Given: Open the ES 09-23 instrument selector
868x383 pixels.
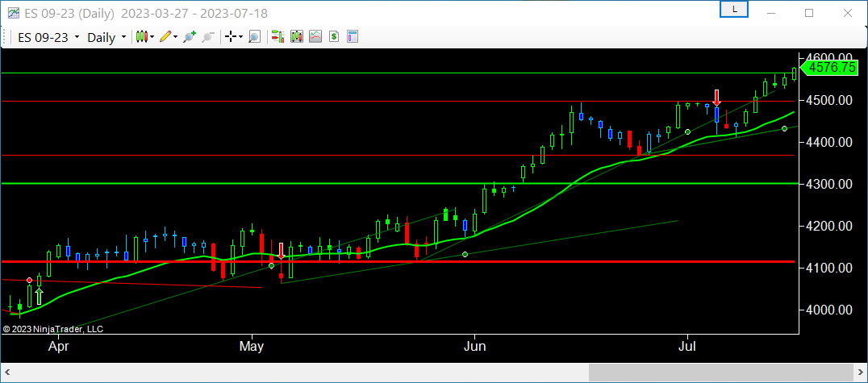Looking at the screenshot, I should [x=48, y=37].
